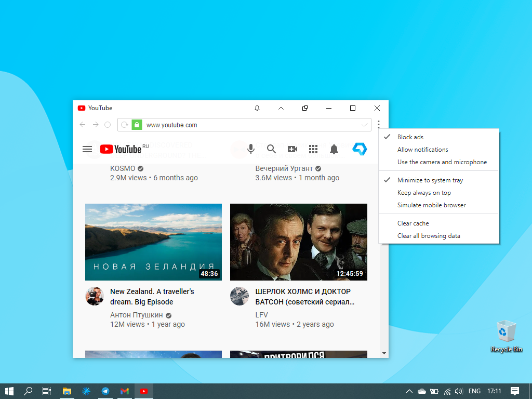Open the Sherlock Holmes video thumbnail
Viewport: 532px width, 399px height.
click(x=299, y=242)
